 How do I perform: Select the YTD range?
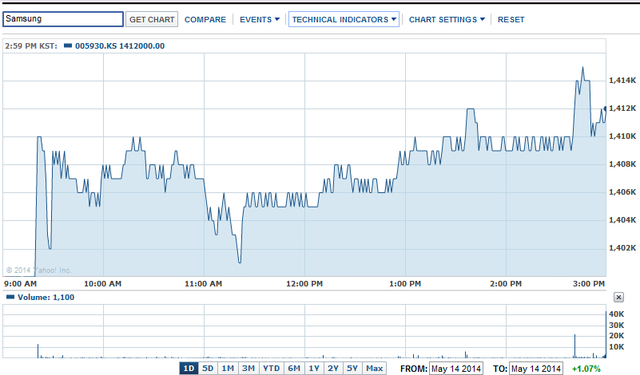(x=271, y=368)
